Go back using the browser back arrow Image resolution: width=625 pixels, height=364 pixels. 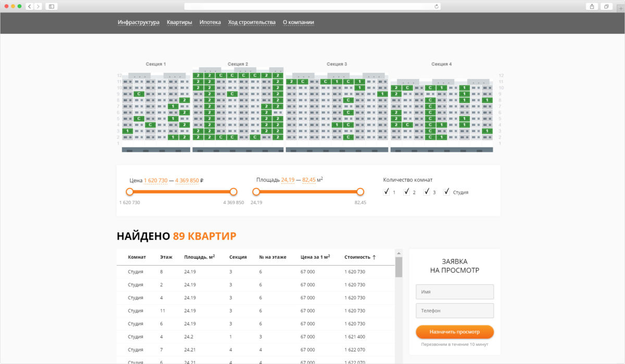tap(29, 6)
